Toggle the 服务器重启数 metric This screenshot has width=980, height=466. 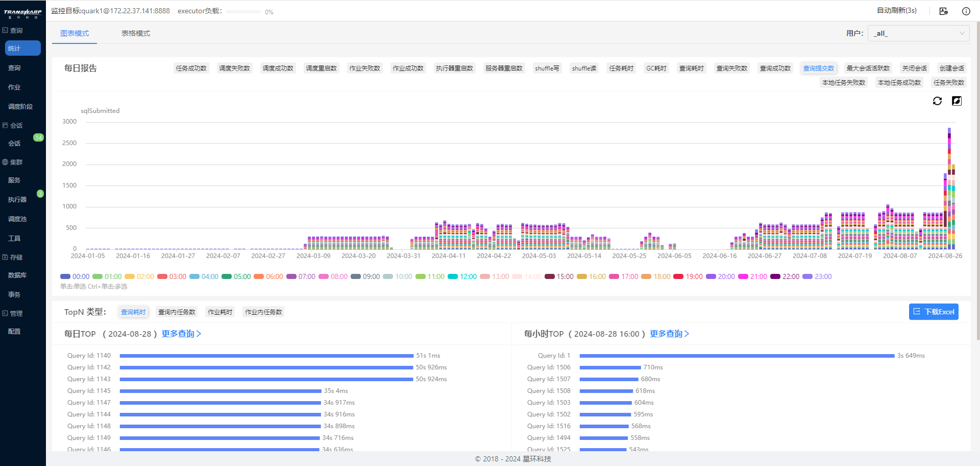click(x=504, y=68)
